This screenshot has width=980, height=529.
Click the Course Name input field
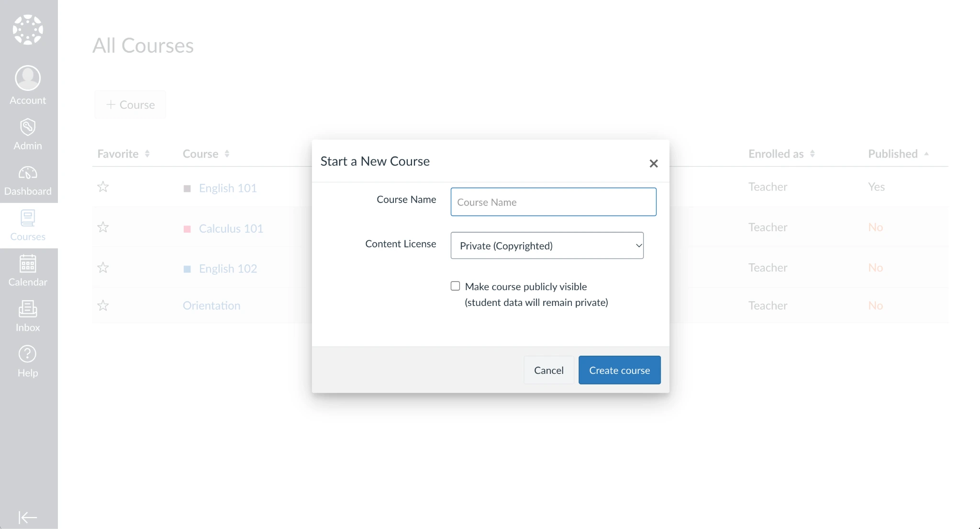553,202
